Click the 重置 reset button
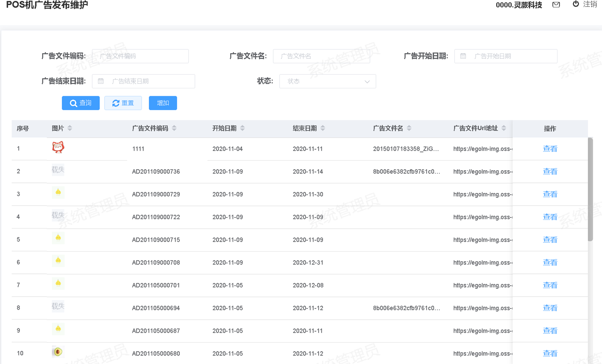Screen dimensions: 602x364 point(123,103)
